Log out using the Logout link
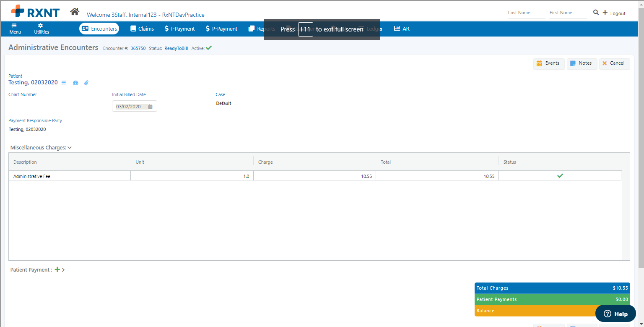This screenshot has height=327, width=644. [618, 13]
